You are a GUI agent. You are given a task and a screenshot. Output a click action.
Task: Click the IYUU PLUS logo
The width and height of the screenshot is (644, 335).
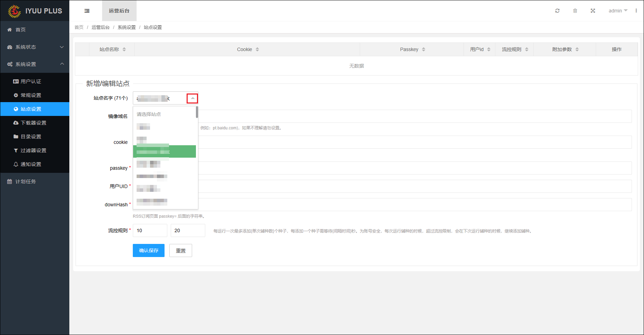[x=35, y=11]
